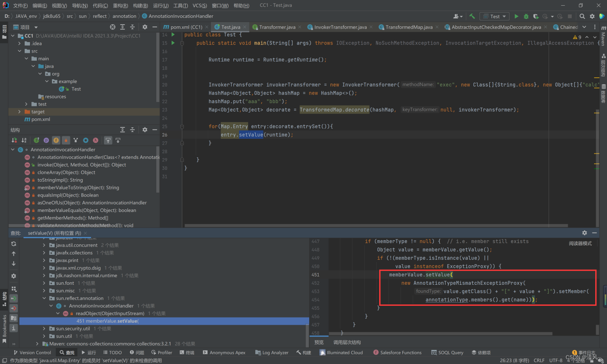Expand the target folder

click(19, 112)
